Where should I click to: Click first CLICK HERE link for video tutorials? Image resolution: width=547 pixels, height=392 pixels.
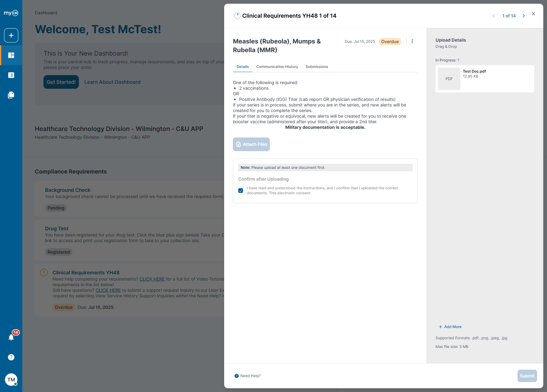(152, 279)
